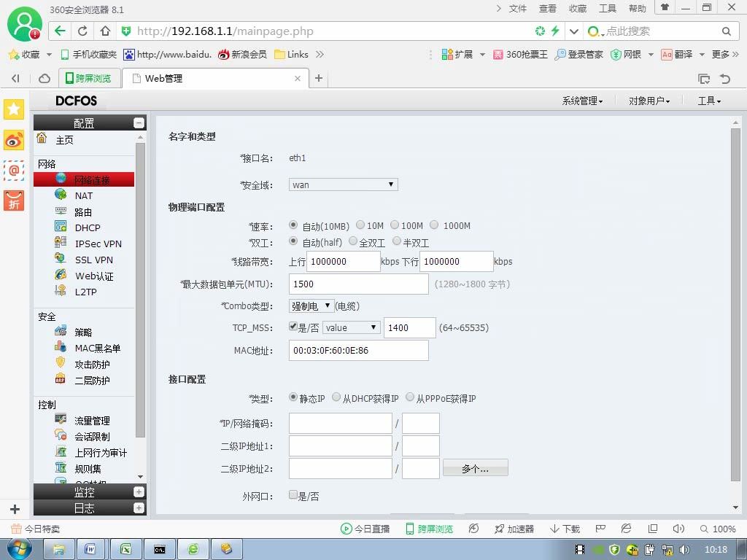The width and height of the screenshot is (747, 560).
Task: Open the 安全域 wan dropdown
Action: [x=343, y=184]
